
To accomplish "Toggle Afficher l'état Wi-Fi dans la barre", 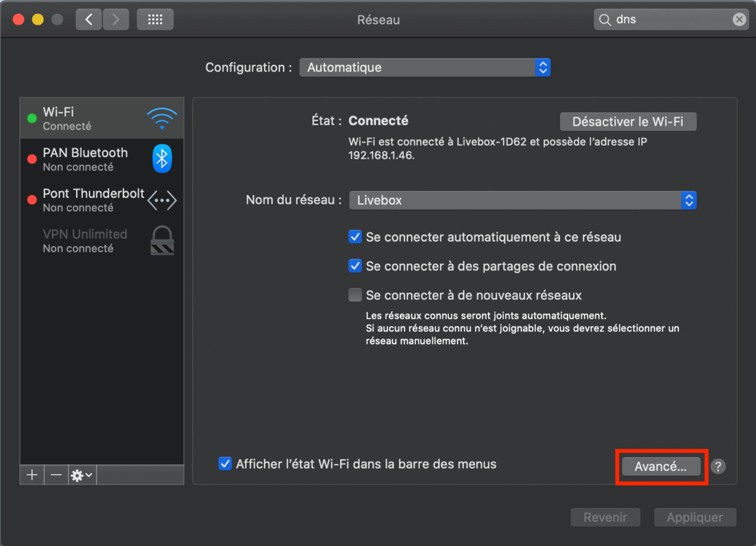I will (224, 463).
